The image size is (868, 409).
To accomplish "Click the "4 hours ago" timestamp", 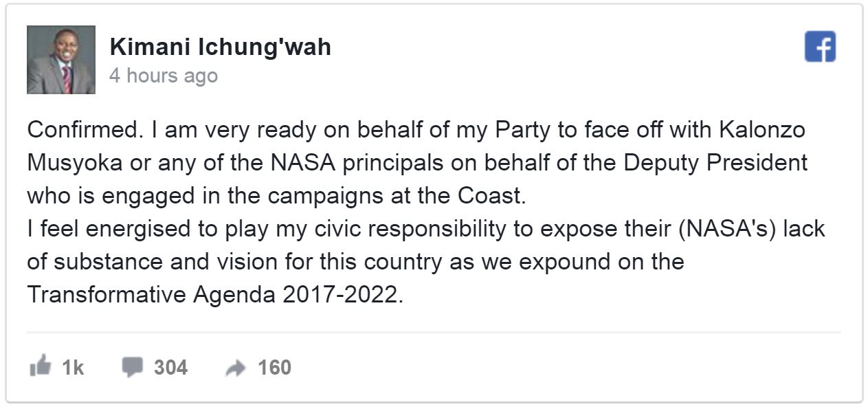I will click(163, 76).
